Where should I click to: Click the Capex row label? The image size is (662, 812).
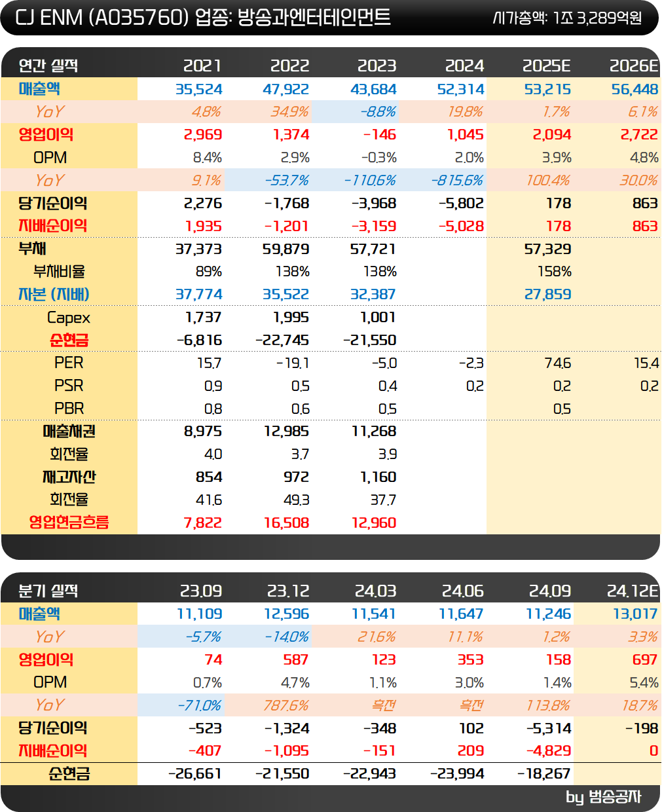pos(69,318)
